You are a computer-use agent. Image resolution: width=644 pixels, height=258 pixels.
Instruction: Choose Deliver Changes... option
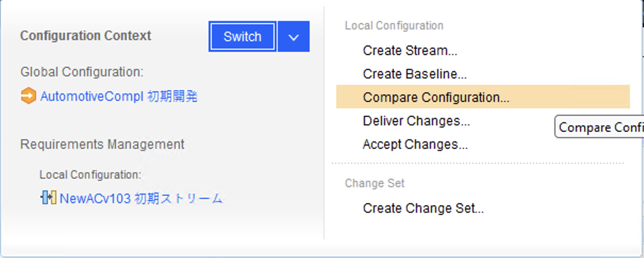[416, 121]
